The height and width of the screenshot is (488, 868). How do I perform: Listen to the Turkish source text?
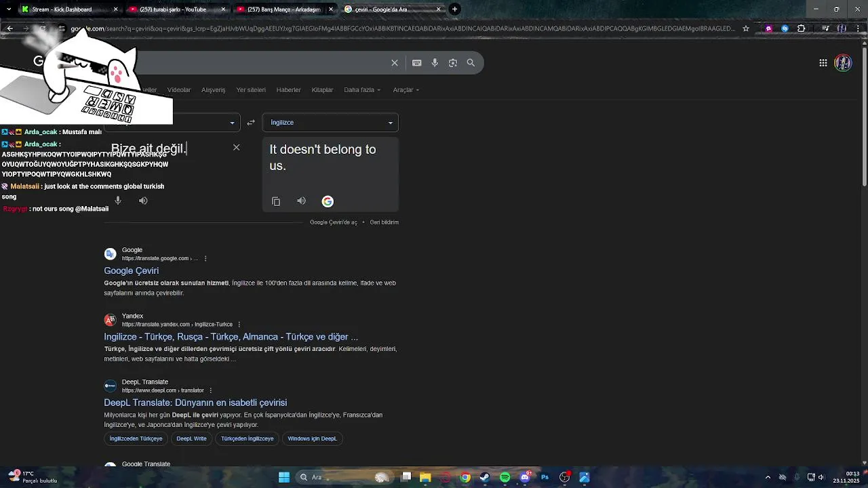143,201
